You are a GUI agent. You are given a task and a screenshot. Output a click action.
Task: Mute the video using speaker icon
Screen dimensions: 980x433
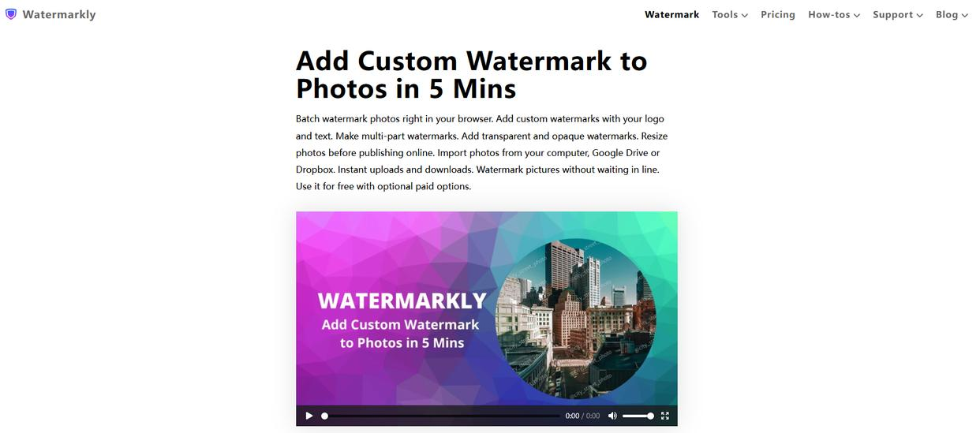coord(612,416)
